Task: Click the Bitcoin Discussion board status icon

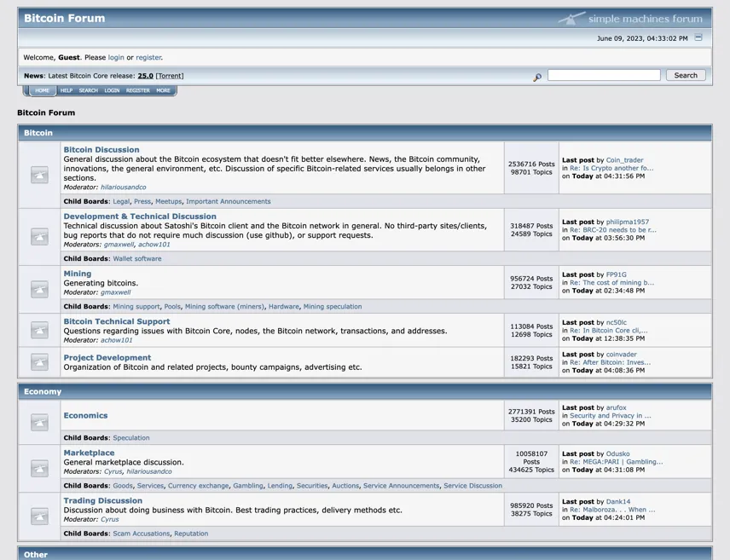Action: (x=39, y=175)
